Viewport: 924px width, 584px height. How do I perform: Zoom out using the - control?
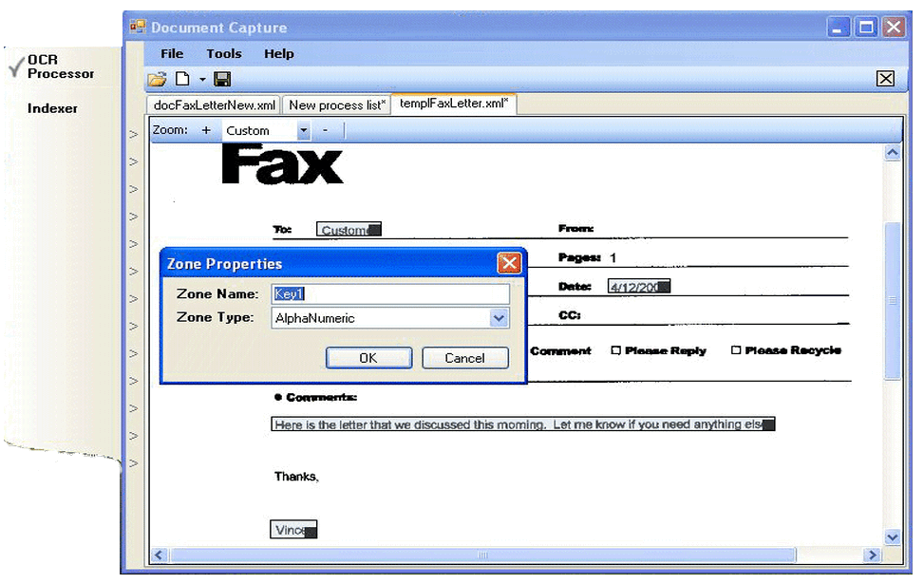[324, 130]
